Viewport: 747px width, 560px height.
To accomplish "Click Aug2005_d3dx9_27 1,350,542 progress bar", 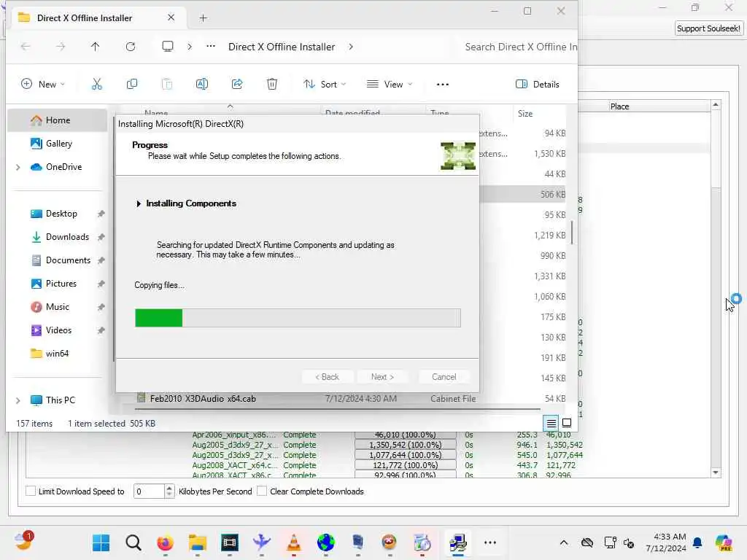I will pos(406,445).
